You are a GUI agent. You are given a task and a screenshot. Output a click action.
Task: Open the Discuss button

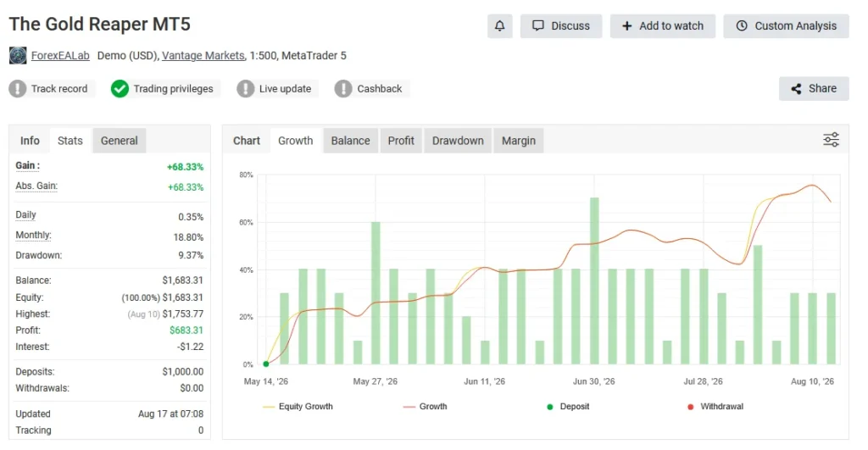(561, 26)
